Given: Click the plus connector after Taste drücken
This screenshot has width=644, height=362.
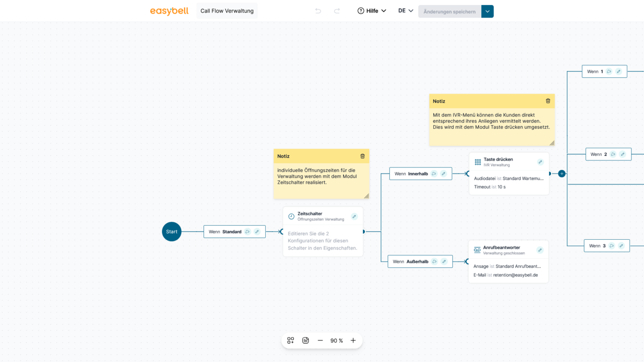Looking at the screenshot, I should coord(562,173).
